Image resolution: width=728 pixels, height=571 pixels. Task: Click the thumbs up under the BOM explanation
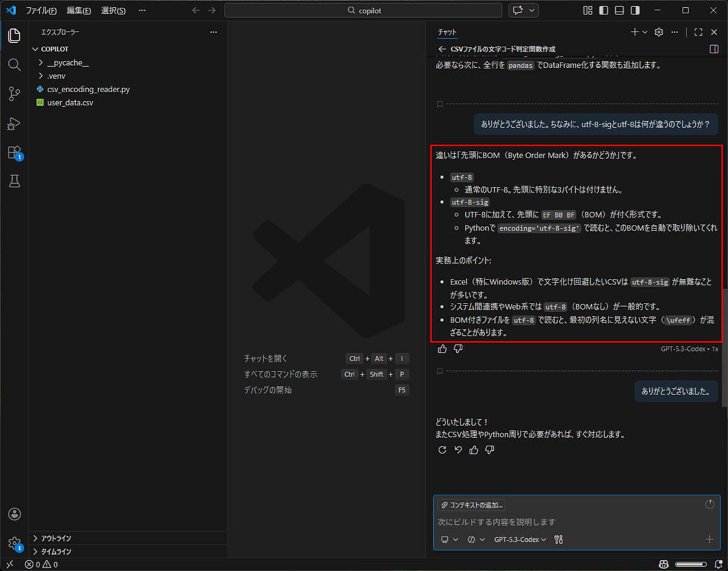click(x=442, y=349)
